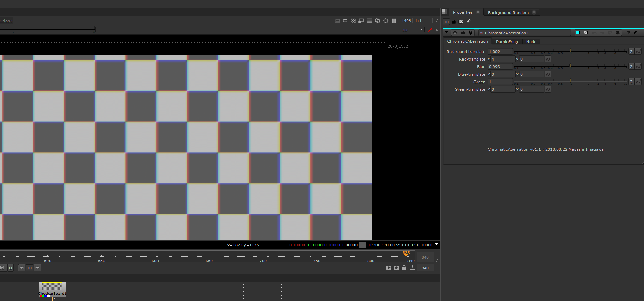Click the clear all panels icon
This screenshot has height=301, width=644.
click(x=461, y=22)
